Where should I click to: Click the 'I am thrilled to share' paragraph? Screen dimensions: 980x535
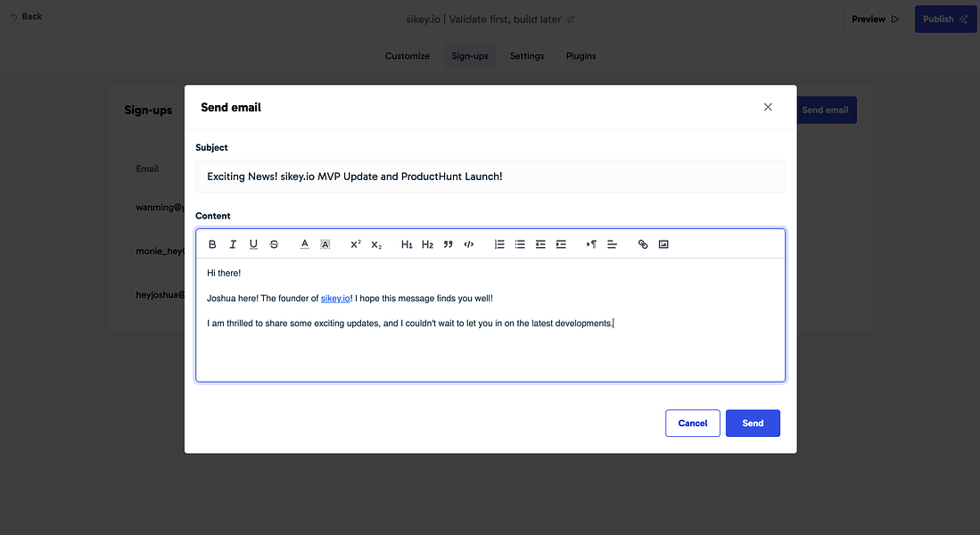410,323
